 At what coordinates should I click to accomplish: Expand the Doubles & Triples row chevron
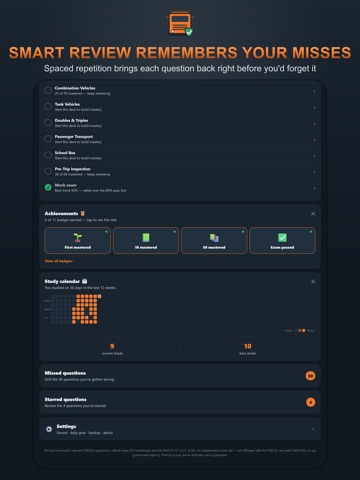[x=314, y=124]
